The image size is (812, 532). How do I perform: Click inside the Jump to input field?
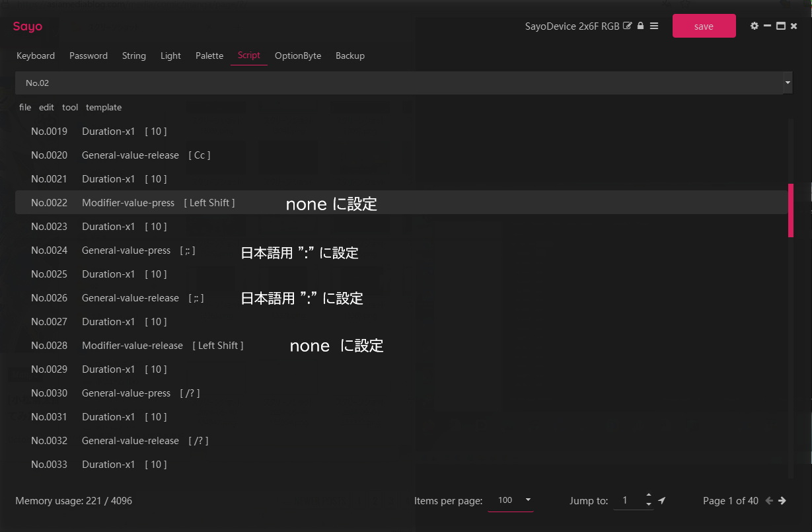[x=625, y=500]
